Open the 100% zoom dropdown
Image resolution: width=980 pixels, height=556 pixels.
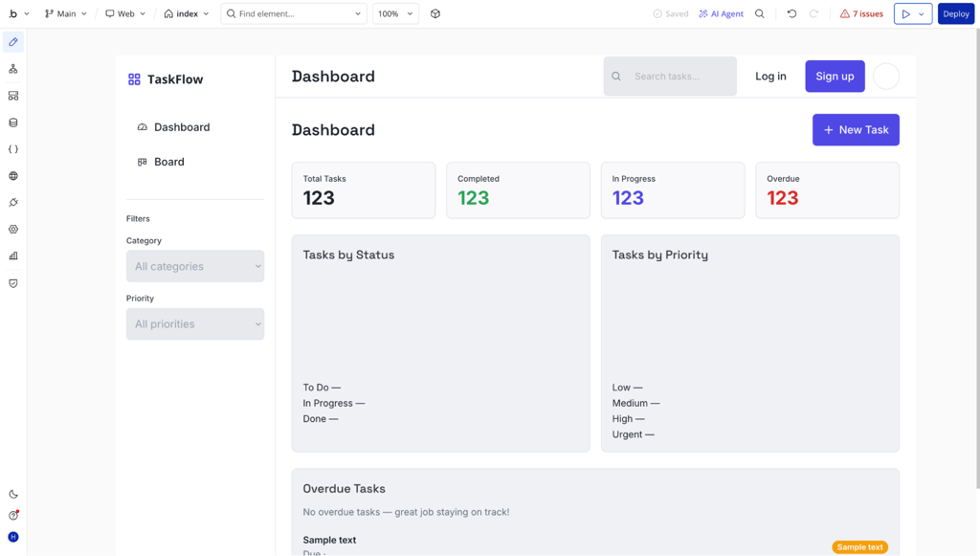coord(395,13)
